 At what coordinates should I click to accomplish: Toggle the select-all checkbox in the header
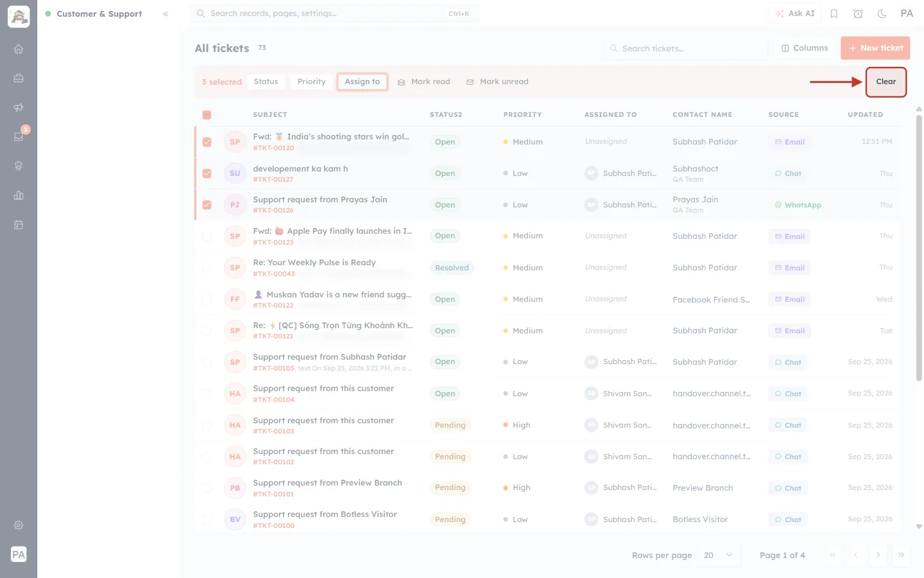point(207,115)
